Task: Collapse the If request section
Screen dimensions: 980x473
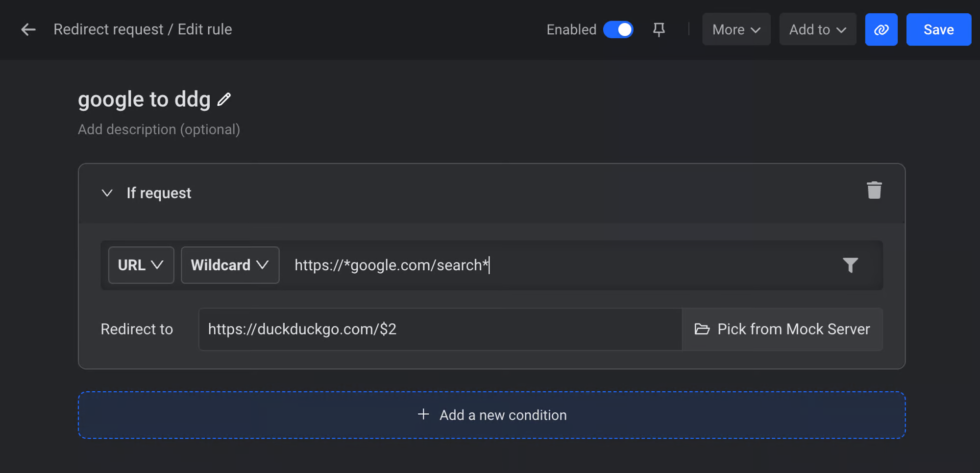Action: tap(107, 192)
